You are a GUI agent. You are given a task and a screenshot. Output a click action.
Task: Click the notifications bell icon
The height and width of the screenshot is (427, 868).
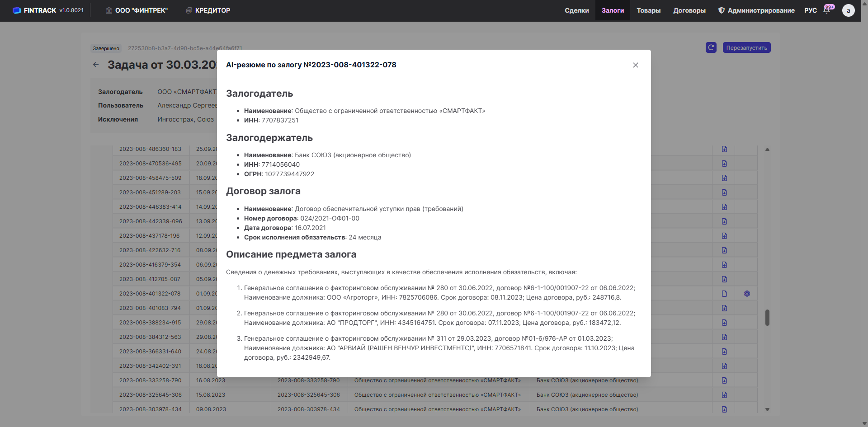pos(827,10)
